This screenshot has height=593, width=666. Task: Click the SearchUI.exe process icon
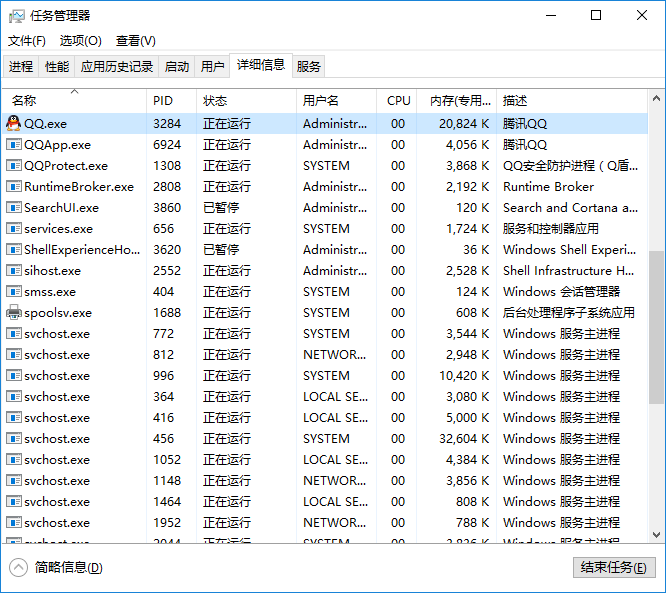14,207
